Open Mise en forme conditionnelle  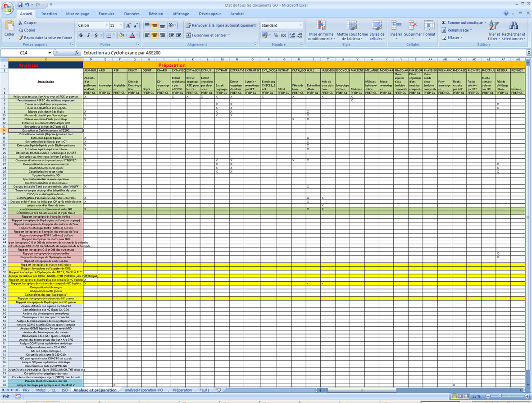coord(321,26)
